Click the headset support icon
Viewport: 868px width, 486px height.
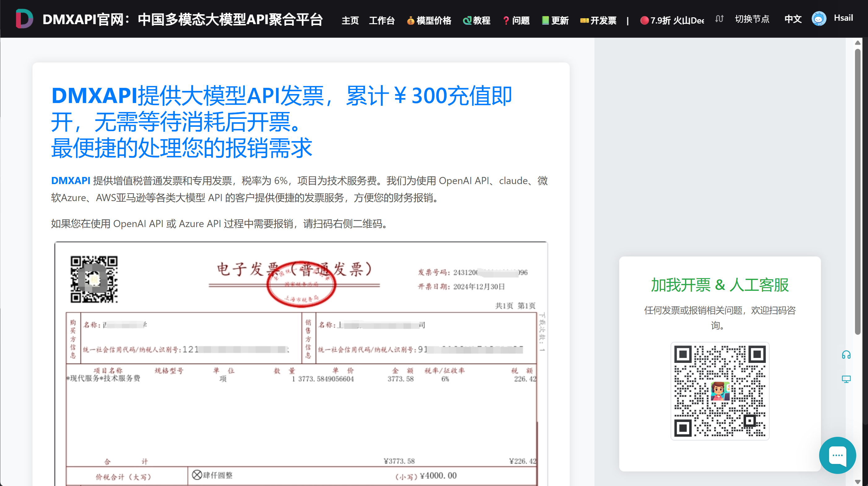coord(846,355)
